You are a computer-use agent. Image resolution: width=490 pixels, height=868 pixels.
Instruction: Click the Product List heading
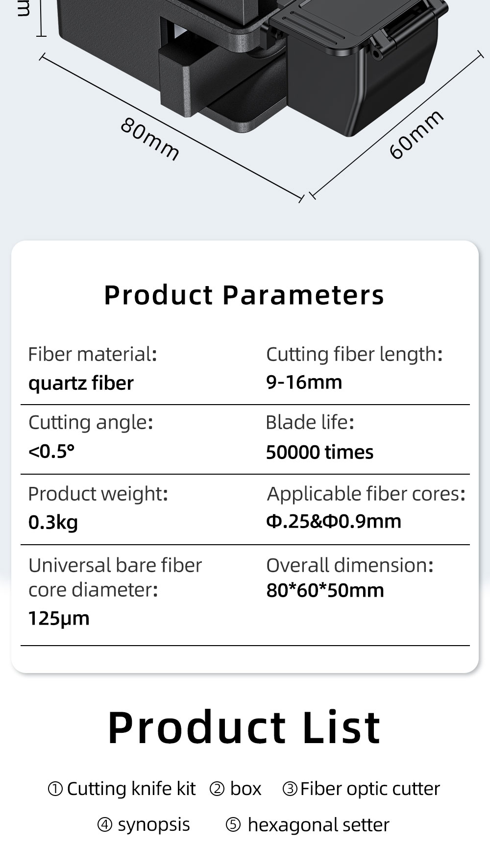pos(244,728)
